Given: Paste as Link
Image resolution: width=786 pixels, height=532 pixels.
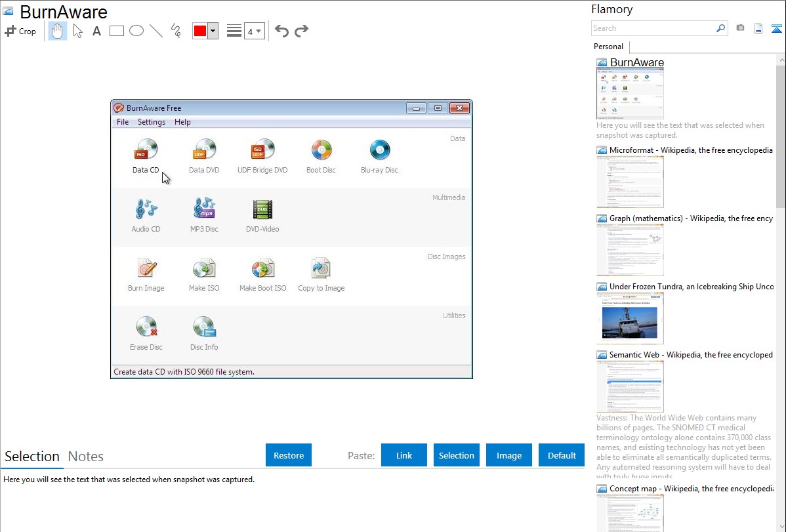Looking at the screenshot, I should pyautogui.click(x=404, y=455).
